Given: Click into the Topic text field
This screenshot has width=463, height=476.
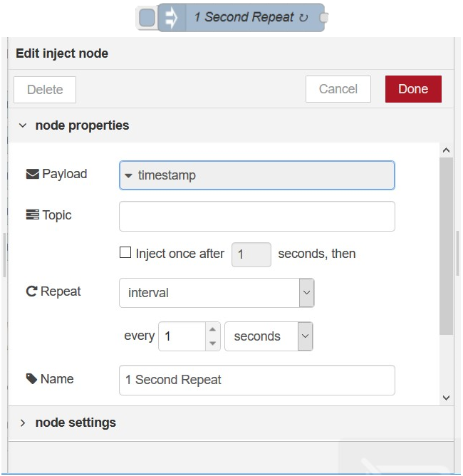Looking at the screenshot, I should [x=256, y=217].
